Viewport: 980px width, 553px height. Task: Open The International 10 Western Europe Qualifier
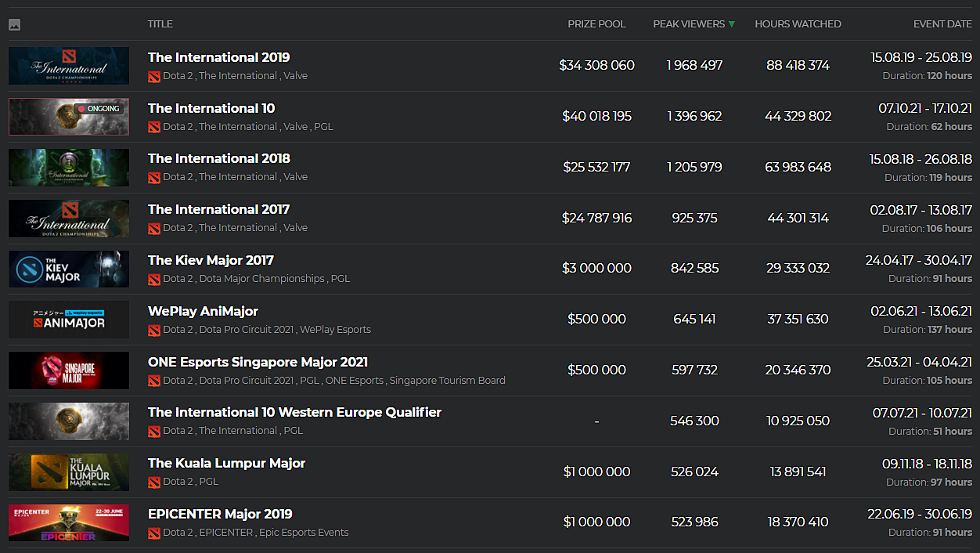[294, 412]
